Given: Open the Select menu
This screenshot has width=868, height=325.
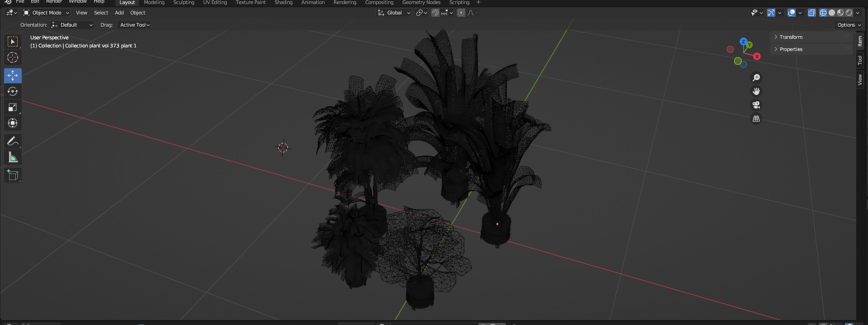Looking at the screenshot, I should [101, 13].
